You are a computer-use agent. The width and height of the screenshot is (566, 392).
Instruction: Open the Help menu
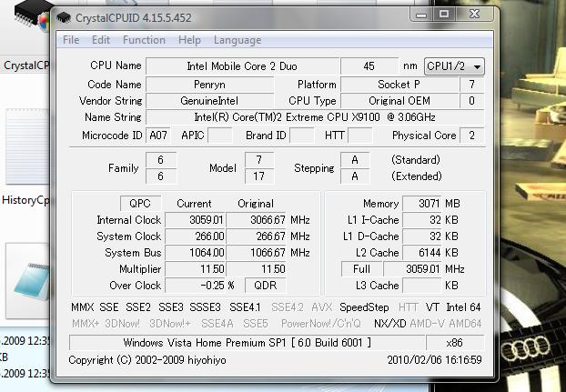coord(189,40)
